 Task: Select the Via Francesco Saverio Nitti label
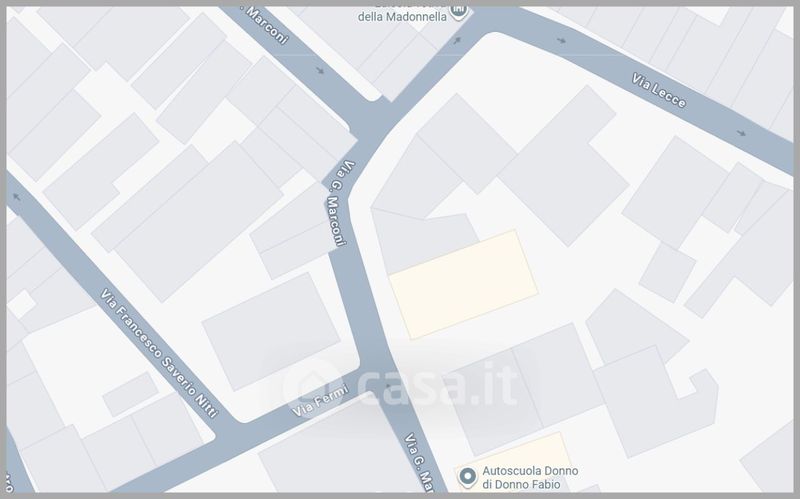point(160,353)
